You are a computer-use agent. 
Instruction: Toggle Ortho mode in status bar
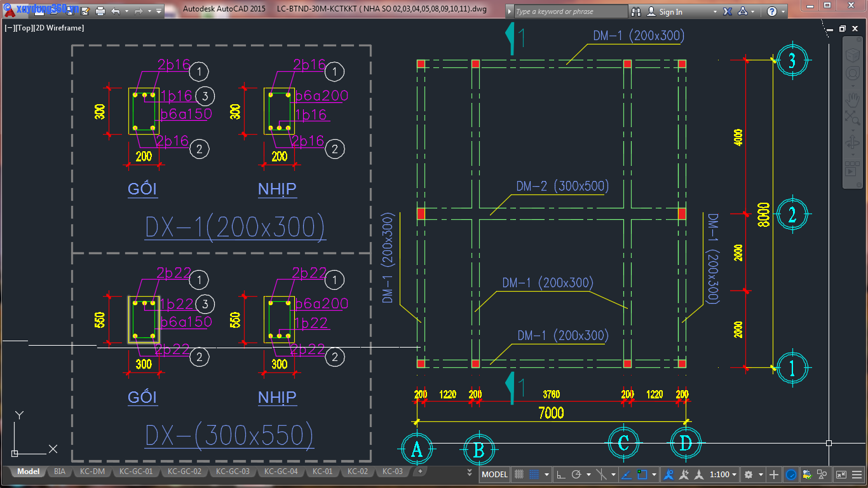coord(560,474)
